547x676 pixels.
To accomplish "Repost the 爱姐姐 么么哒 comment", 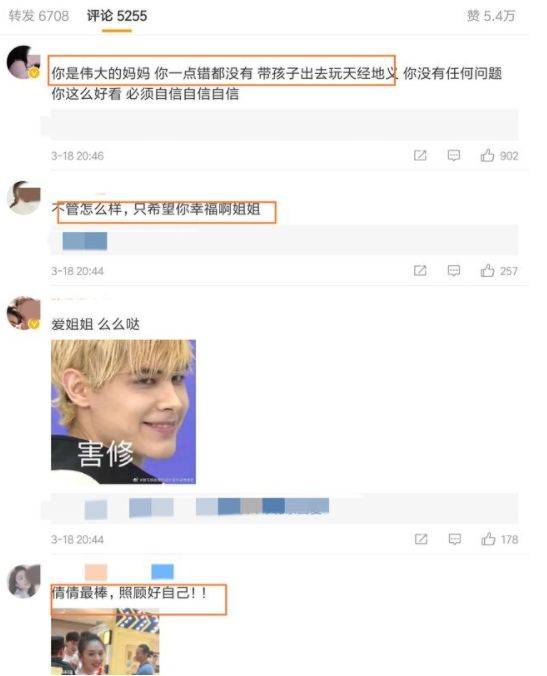I will [x=421, y=539].
